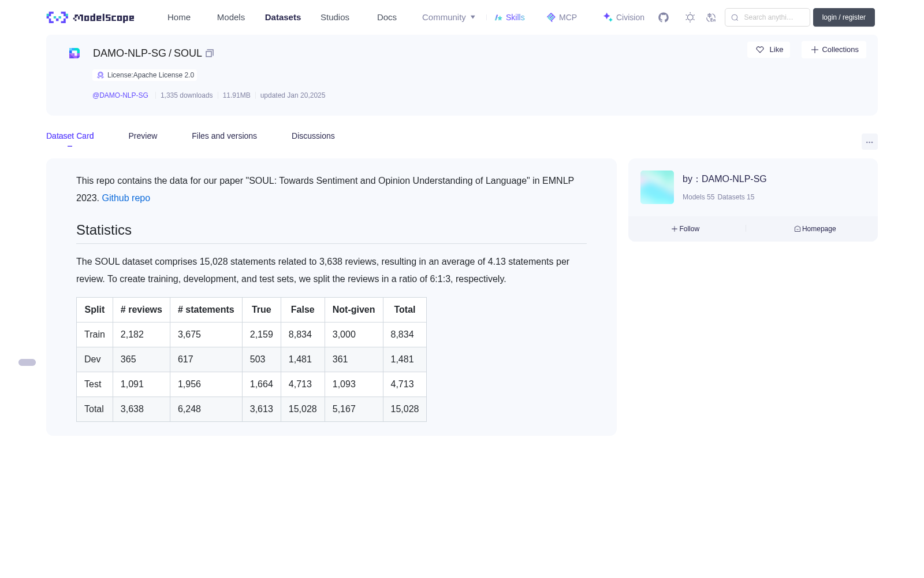Open the Files and versions tab

[x=224, y=136]
